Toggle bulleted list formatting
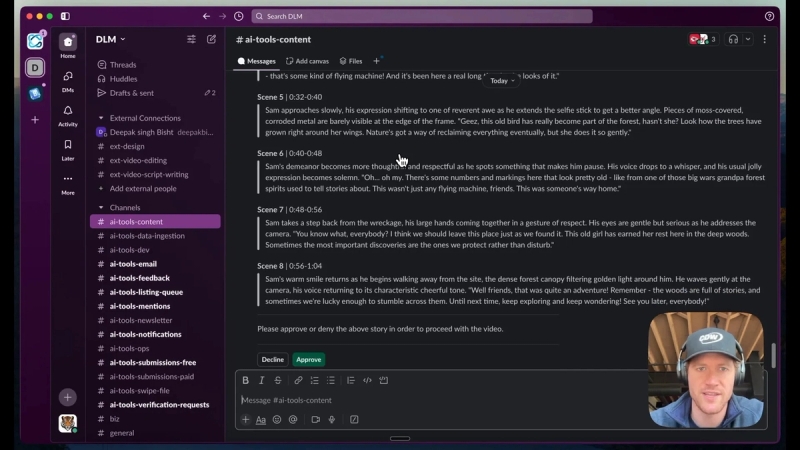The height and width of the screenshot is (450, 800). coord(331,380)
